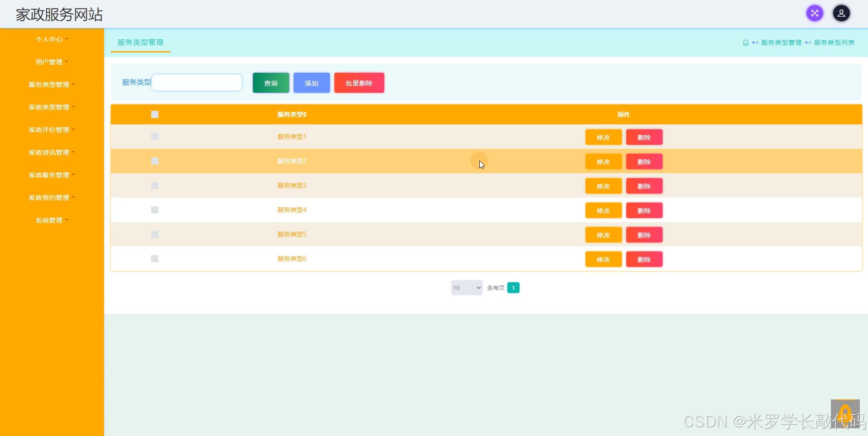
Task: Click 修改 for 服务类型5
Action: click(603, 235)
